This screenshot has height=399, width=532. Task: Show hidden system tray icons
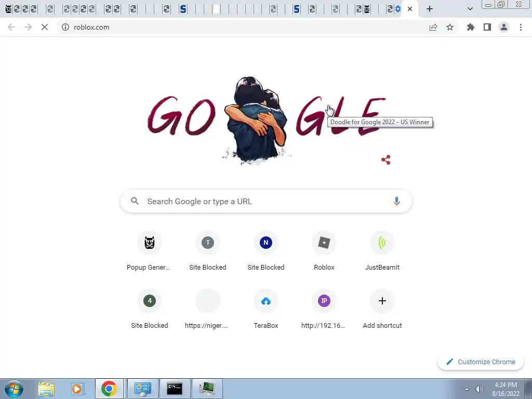(467, 389)
